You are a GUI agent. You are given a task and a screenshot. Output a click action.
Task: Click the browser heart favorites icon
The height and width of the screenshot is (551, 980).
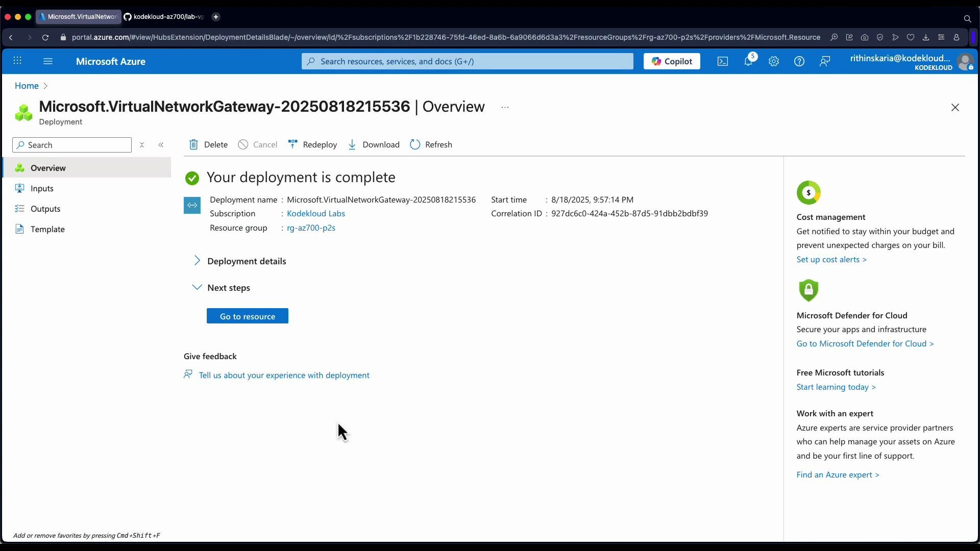point(911,37)
